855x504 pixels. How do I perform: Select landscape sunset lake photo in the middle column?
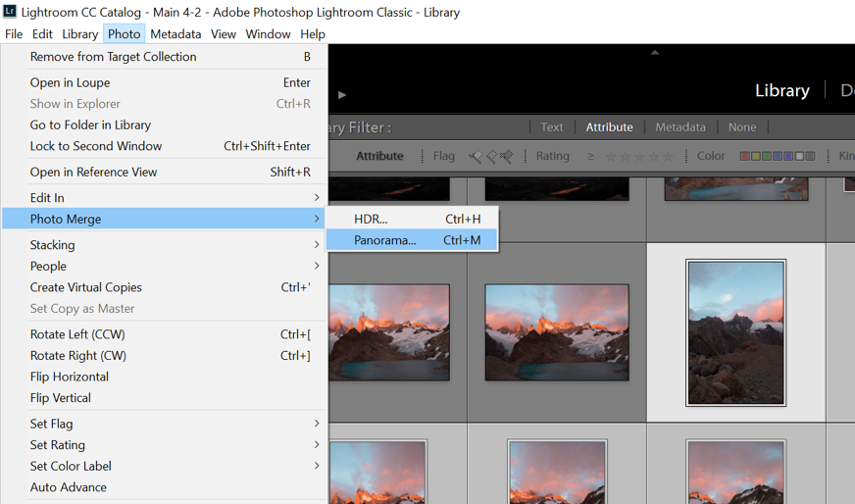(x=557, y=332)
